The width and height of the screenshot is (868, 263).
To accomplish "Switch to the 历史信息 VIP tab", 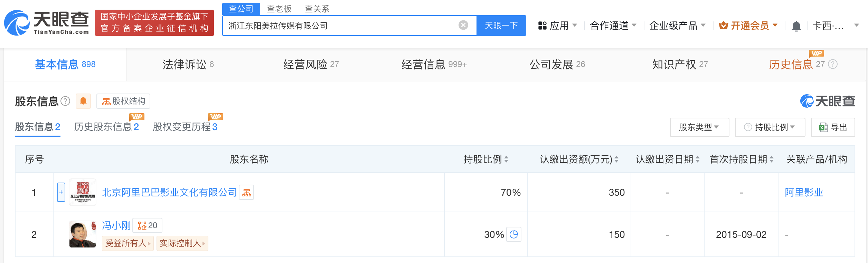I will click(796, 65).
